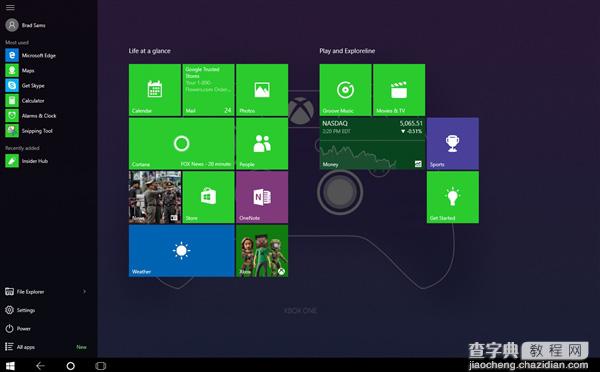This screenshot has width=600, height=372.
Task: Click the Life at a glance group title
Action: (x=150, y=51)
